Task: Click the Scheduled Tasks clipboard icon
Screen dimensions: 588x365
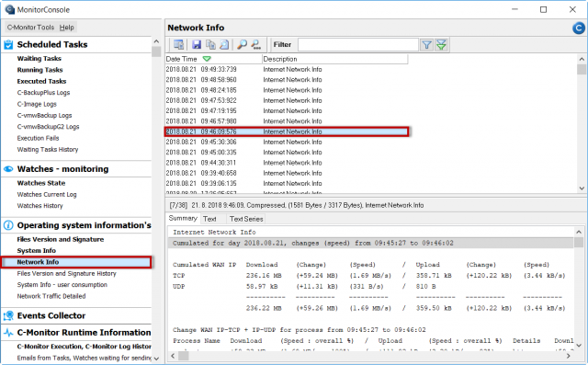Action: pos(8,45)
